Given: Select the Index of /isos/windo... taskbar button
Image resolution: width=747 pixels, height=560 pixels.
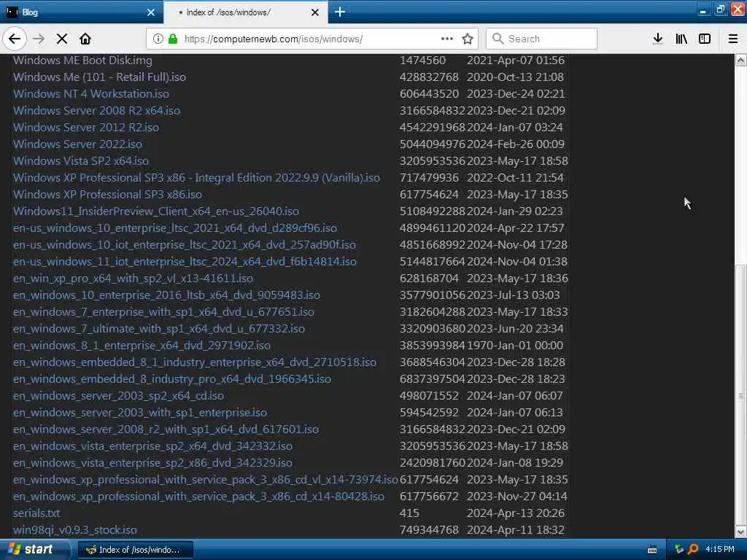Looking at the screenshot, I should coord(135,550).
